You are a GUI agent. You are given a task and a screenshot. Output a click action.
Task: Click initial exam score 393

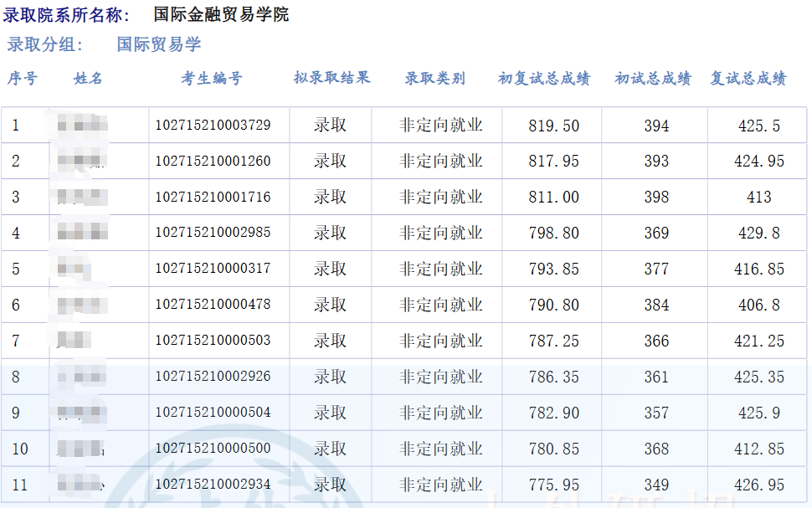click(x=656, y=161)
